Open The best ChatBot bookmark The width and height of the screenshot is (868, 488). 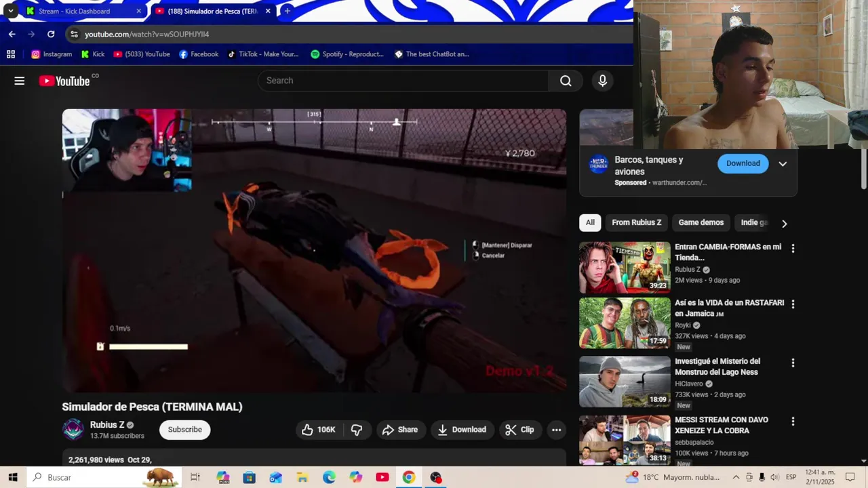432,54
